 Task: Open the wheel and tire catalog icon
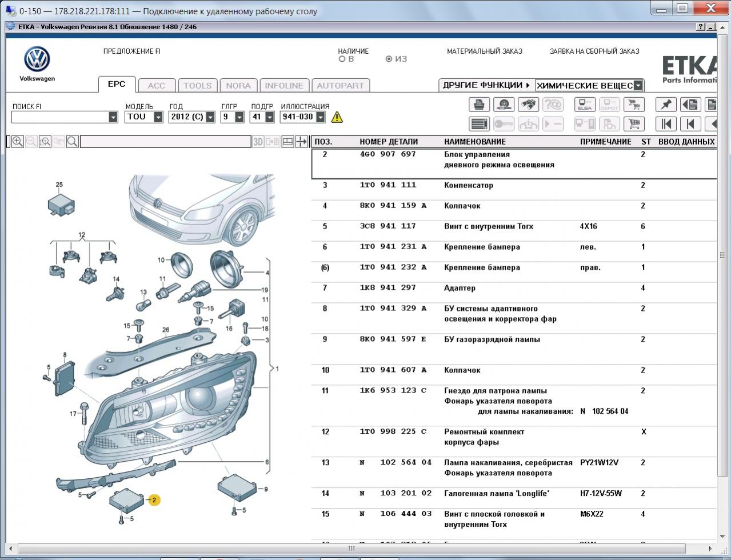pos(504,105)
